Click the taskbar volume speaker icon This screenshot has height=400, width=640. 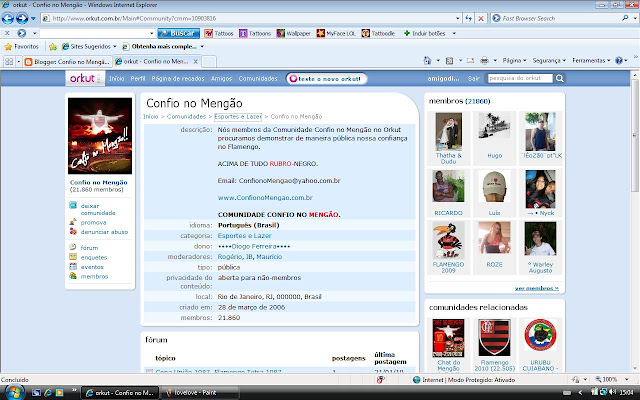pyautogui.click(x=613, y=392)
